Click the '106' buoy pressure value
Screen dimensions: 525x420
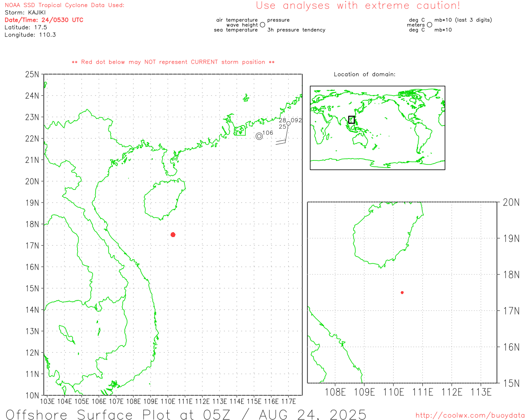click(268, 132)
